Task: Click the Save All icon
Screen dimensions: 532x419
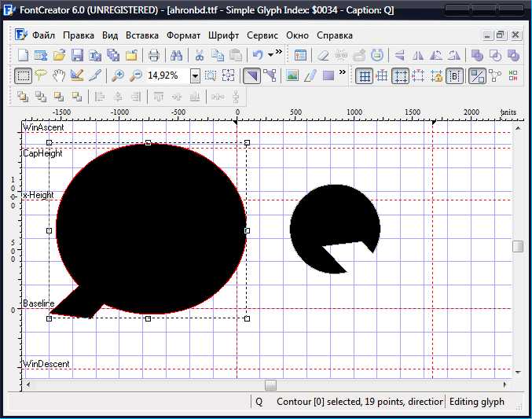Action: (x=113, y=55)
